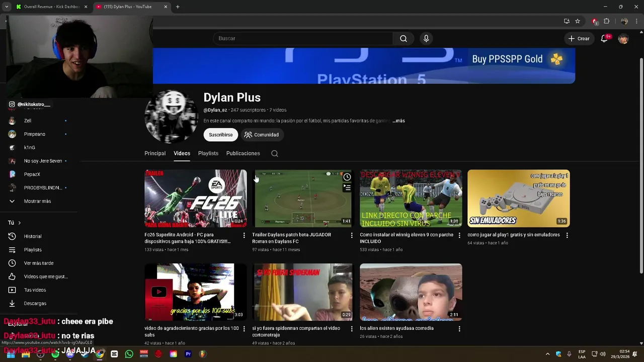Play FC26 Lite trailer thumbnail

[196, 198]
